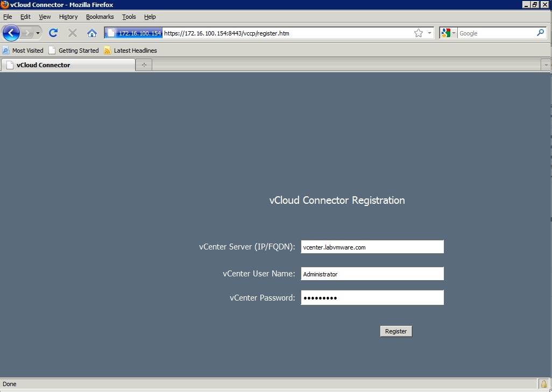Click the vCenter Password field
The width and height of the screenshot is (552, 392).
[372, 298]
